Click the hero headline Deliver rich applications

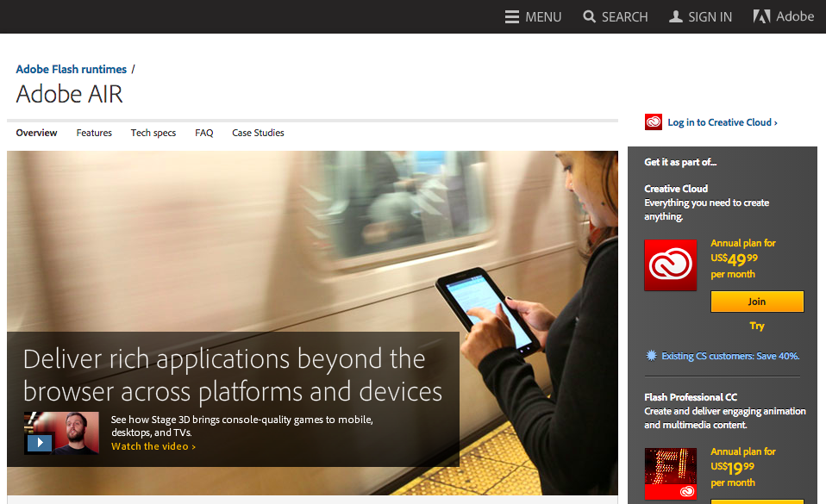coord(232,375)
